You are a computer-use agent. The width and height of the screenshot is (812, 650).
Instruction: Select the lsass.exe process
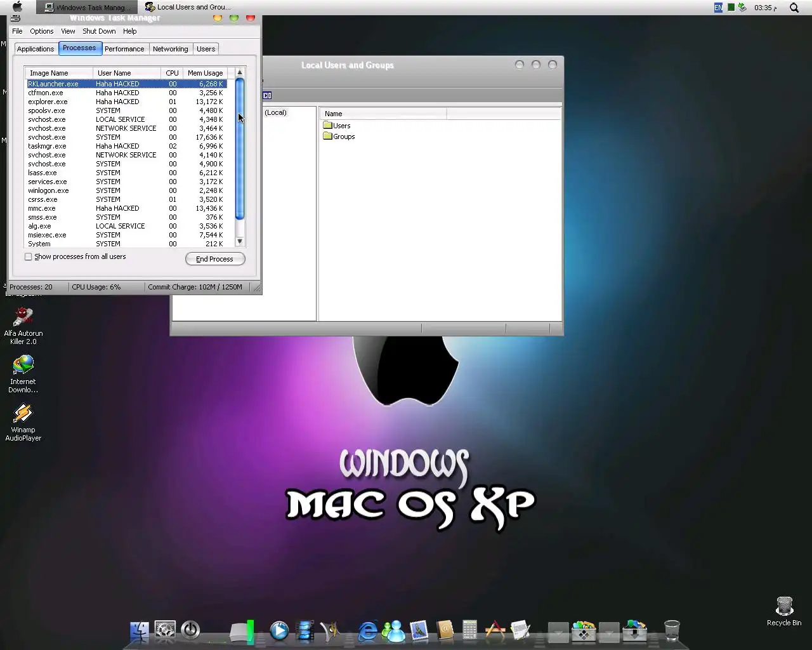126,173
